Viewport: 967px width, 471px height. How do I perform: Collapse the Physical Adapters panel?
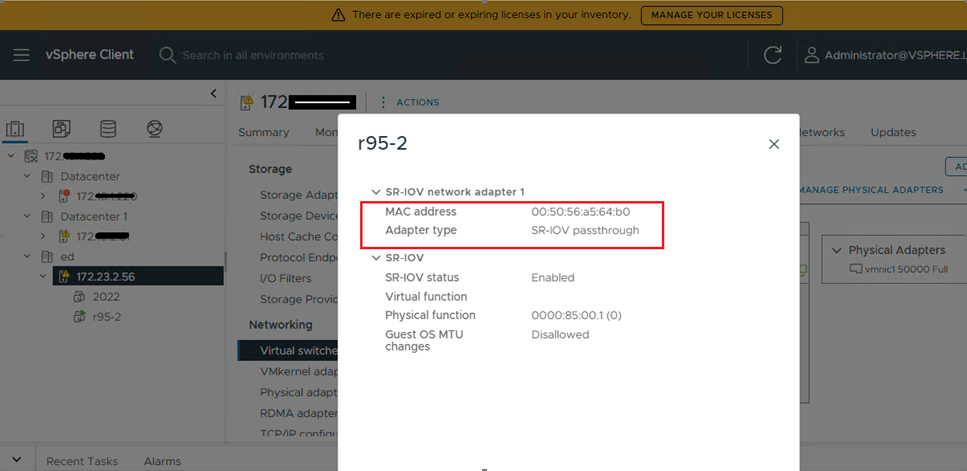pyautogui.click(x=837, y=250)
